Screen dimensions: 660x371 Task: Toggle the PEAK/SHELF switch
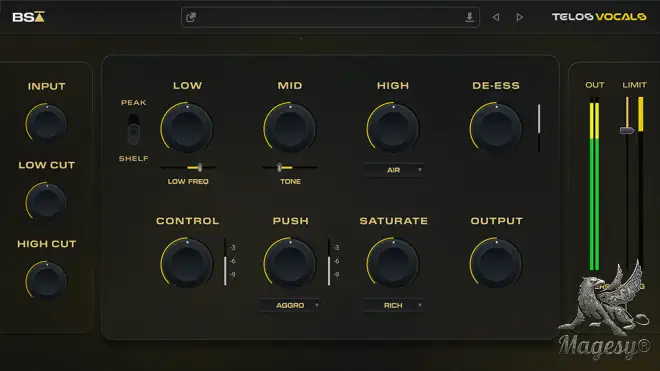[133, 129]
